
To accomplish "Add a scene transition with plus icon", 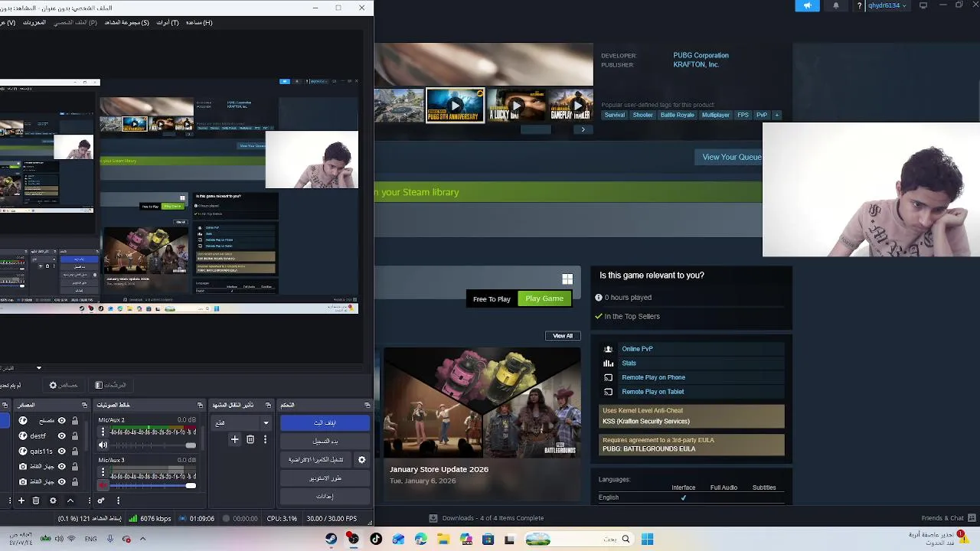I will pyautogui.click(x=235, y=439).
